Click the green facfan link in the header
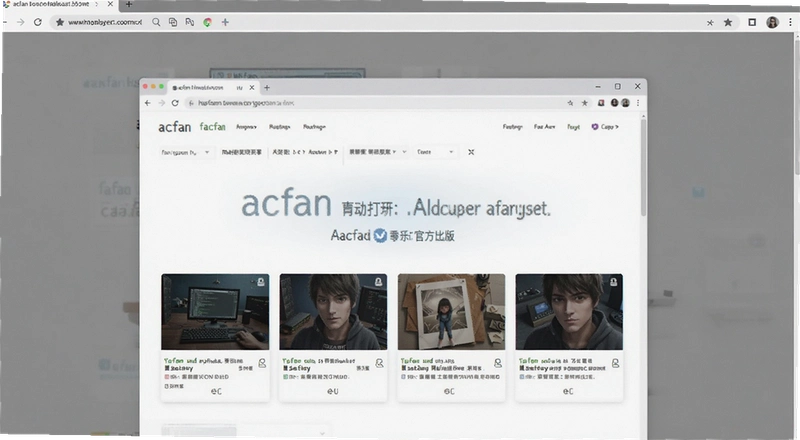Screen dimensions: 800x440 tap(212, 127)
